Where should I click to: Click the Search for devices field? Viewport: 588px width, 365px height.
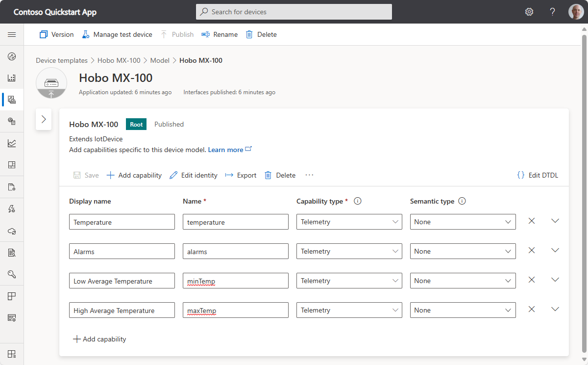pos(294,12)
